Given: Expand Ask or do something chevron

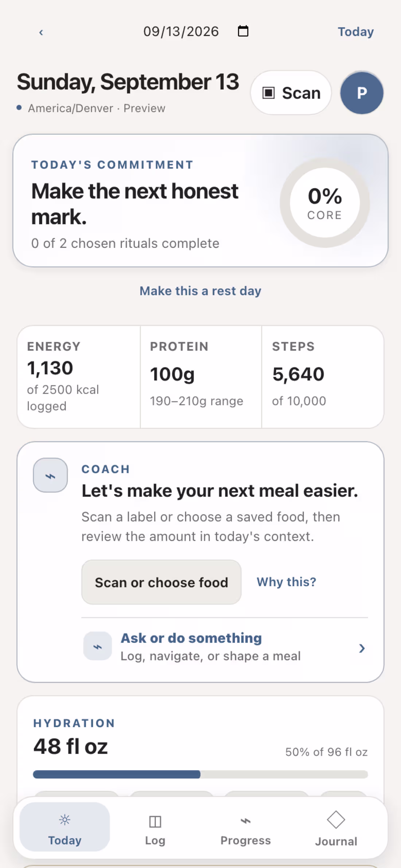Looking at the screenshot, I should click(x=362, y=648).
